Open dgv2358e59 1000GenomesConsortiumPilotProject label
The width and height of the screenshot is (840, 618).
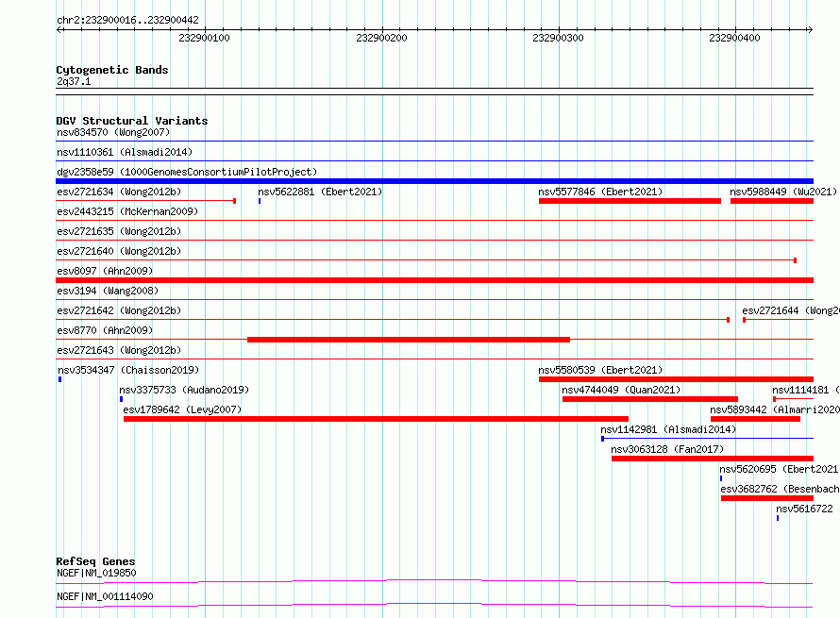[187, 172]
